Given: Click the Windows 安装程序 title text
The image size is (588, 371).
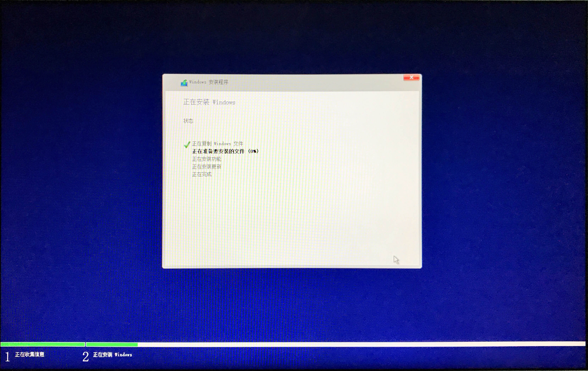Looking at the screenshot, I should 209,82.
